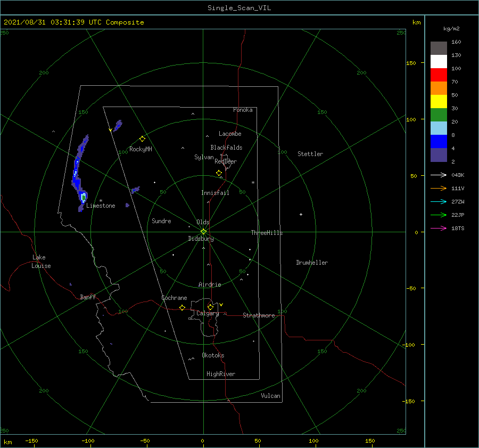Click the Airdrie town label

tap(210, 284)
